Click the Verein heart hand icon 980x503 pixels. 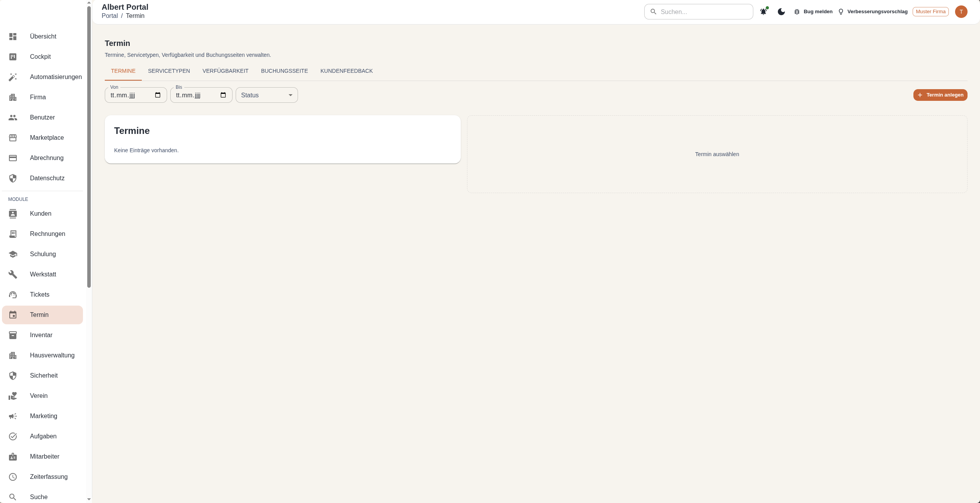(x=13, y=396)
